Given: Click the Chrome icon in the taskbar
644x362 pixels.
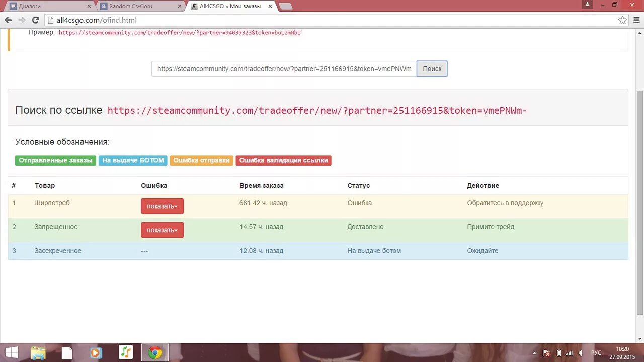Looking at the screenshot, I should click(155, 352).
